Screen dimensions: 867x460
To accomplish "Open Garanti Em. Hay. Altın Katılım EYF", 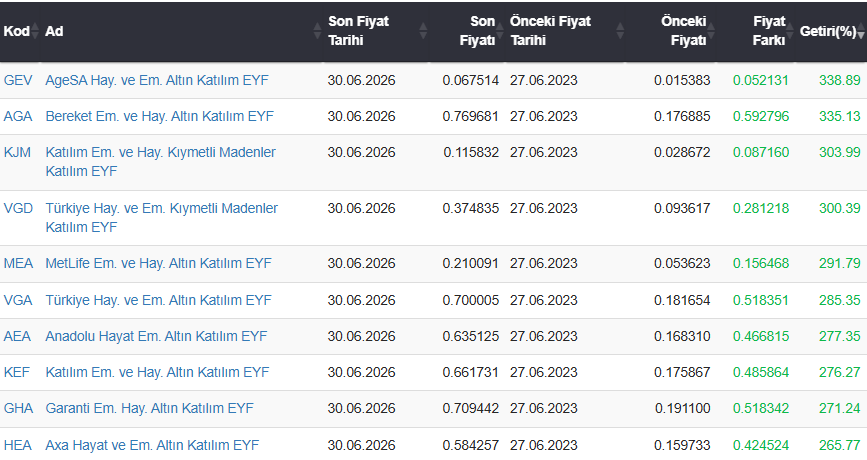I will pos(149,408).
